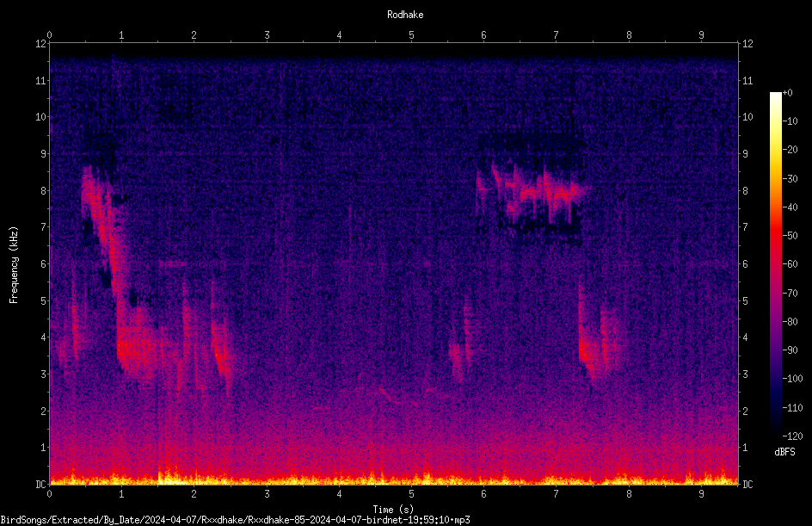
Task: Click the 9-second mark on top axis
Action: point(701,35)
